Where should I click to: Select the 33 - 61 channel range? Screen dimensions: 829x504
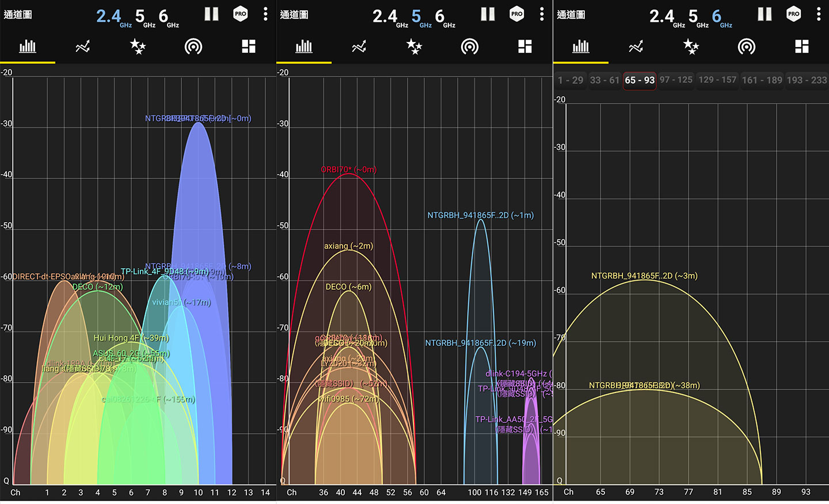[x=604, y=80]
